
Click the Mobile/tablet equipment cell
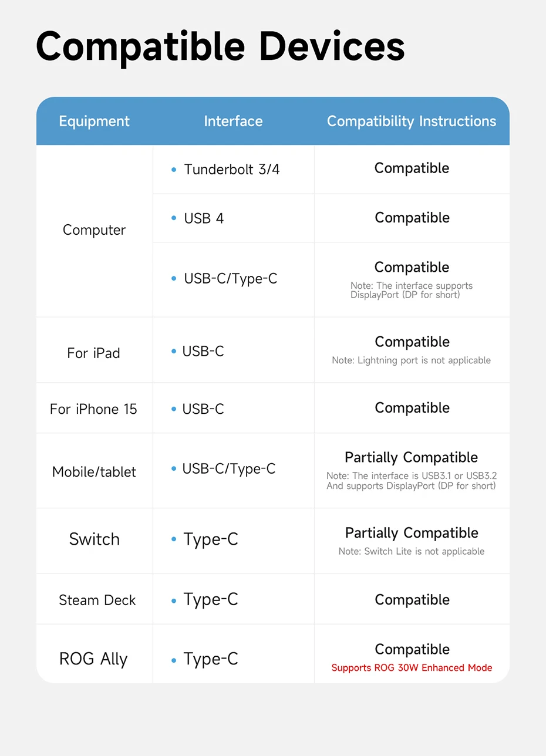coord(94,472)
